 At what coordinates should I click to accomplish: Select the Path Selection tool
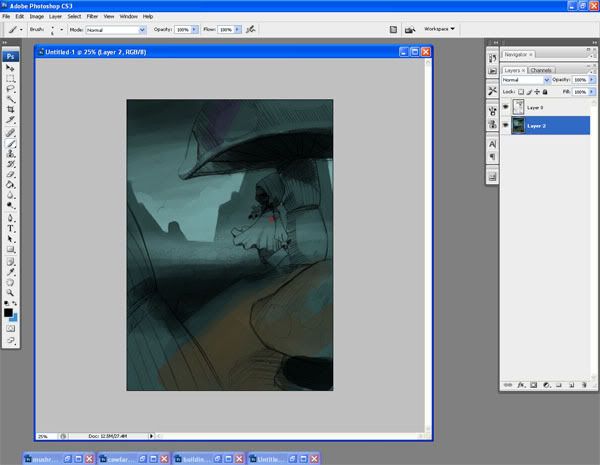coord(10,239)
